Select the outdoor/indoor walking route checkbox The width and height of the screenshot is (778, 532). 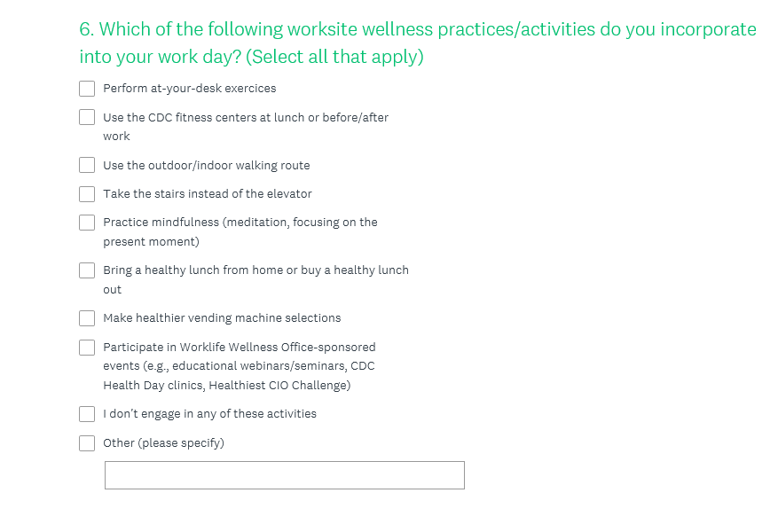coord(87,165)
